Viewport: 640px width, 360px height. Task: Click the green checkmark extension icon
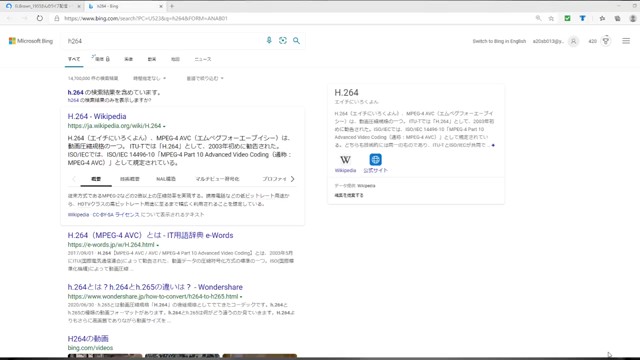pos(567,18)
